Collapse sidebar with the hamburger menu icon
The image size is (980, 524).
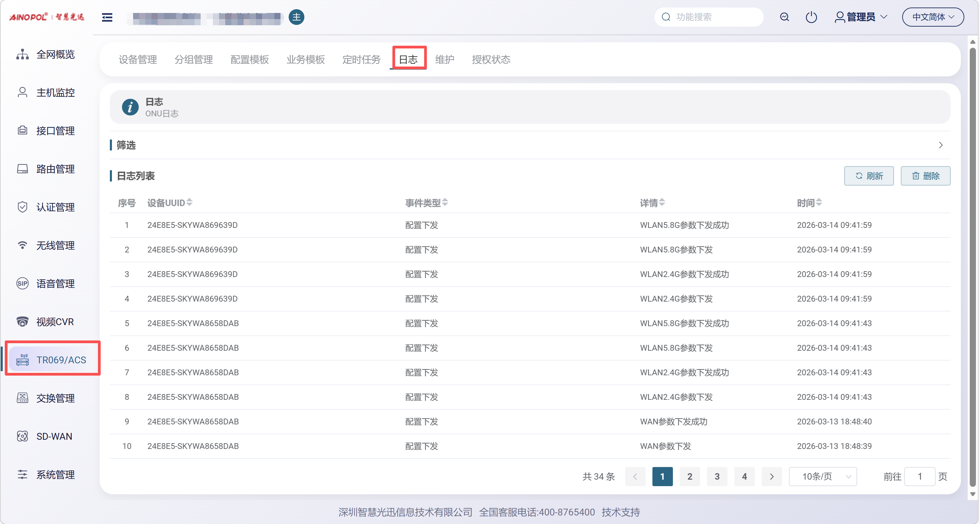[x=107, y=17]
